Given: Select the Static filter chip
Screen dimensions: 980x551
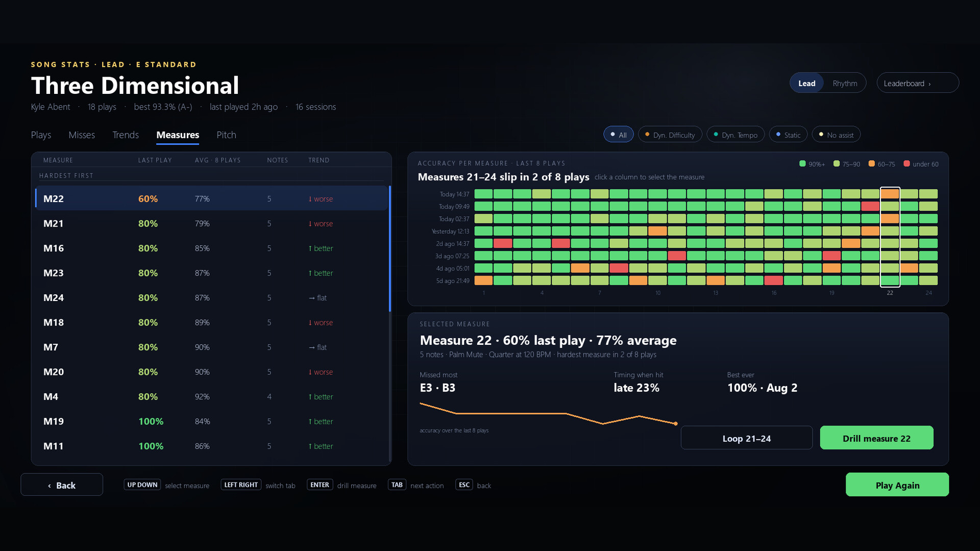Looking at the screenshot, I should [x=788, y=135].
